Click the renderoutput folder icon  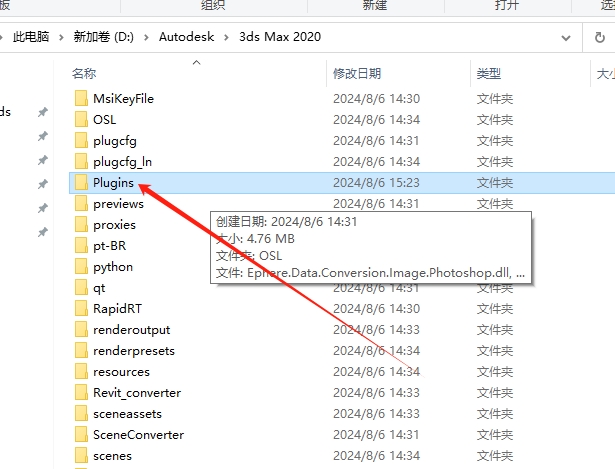pos(81,329)
